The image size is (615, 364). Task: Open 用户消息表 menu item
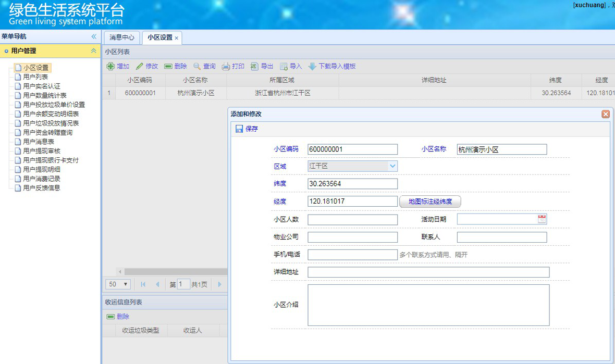coord(39,142)
